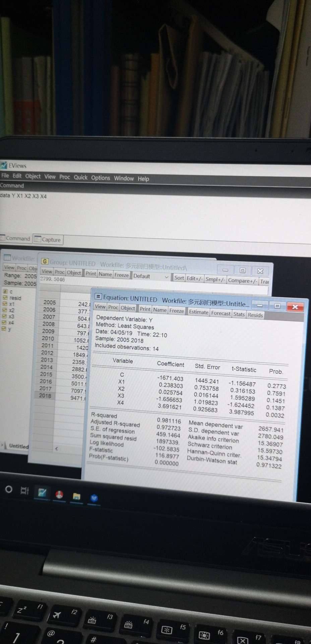The width and height of the screenshot is (311, 644).
Task: Click Proc in Workfile window toolbar
Action: pyautogui.click(x=22, y=268)
